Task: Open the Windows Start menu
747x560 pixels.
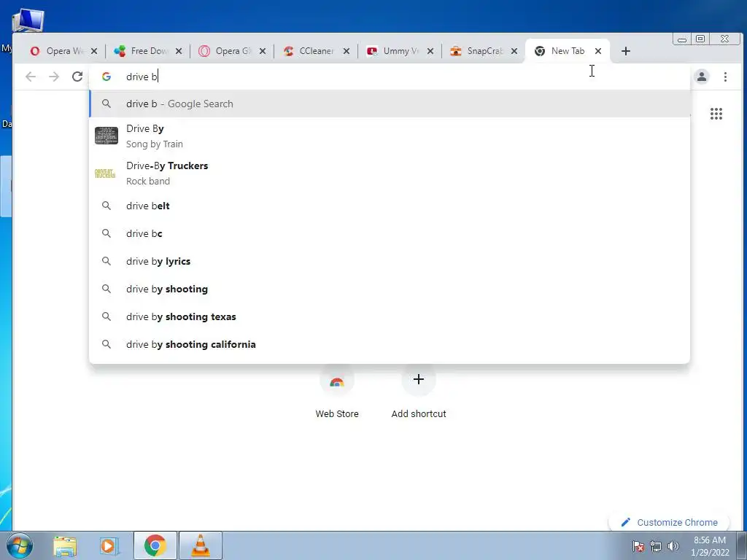Action: point(20,545)
